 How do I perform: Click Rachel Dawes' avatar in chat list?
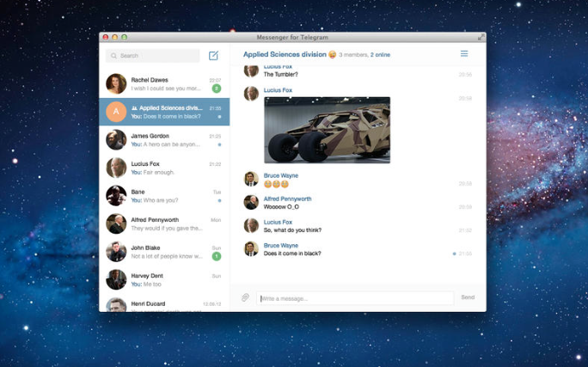[x=116, y=83]
